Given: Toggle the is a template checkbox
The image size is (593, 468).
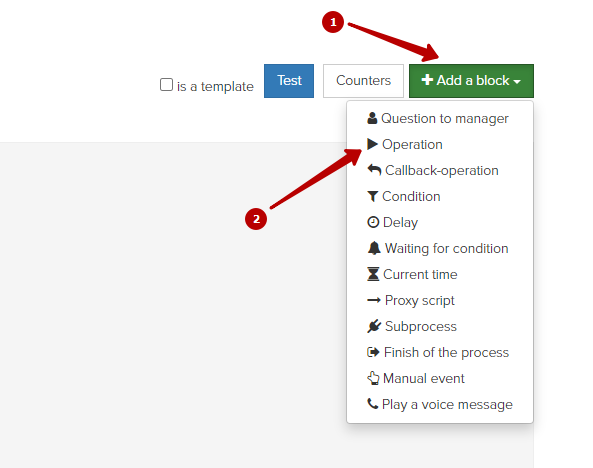Looking at the screenshot, I should click(x=166, y=85).
